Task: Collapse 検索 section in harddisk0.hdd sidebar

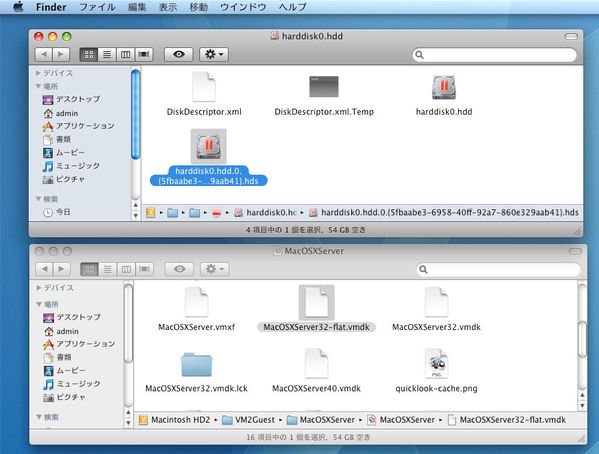Action: (x=38, y=199)
